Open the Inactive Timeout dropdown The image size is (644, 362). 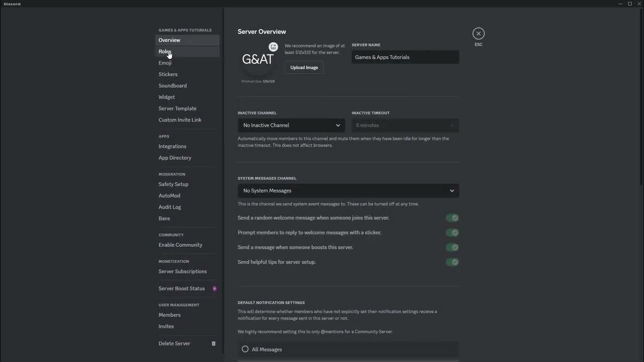point(405,125)
